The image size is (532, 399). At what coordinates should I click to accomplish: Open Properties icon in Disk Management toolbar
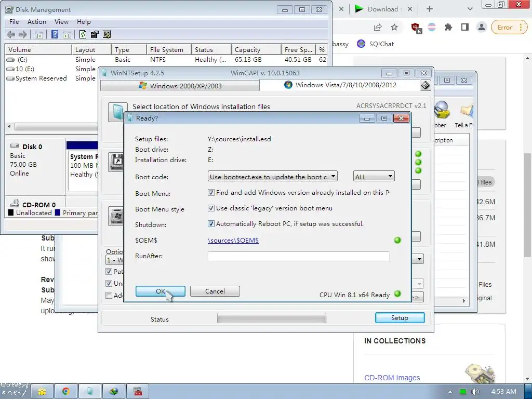point(95,34)
